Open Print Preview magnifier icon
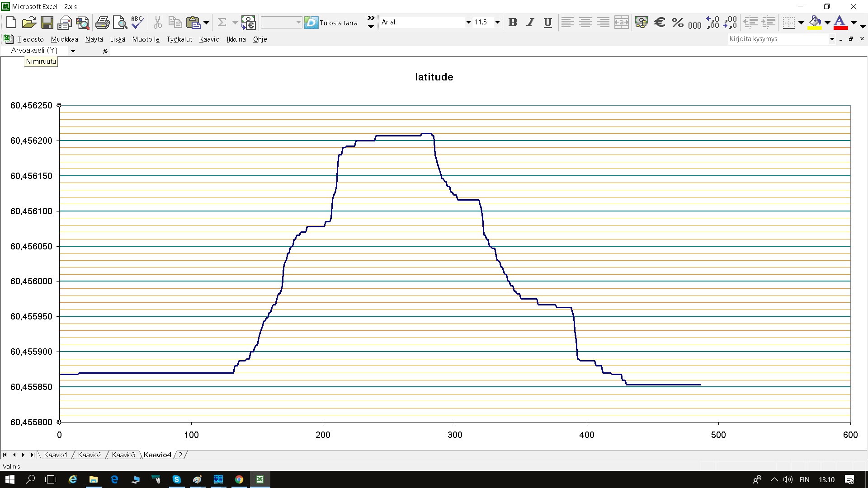 (120, 22)
